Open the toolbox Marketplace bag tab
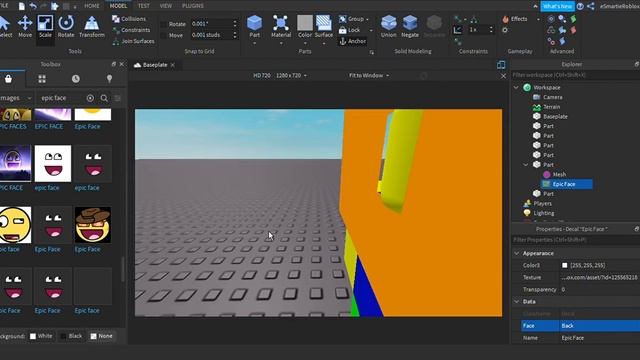The height and width of the screenshot is (360, 640). click(x=8, y=79)
